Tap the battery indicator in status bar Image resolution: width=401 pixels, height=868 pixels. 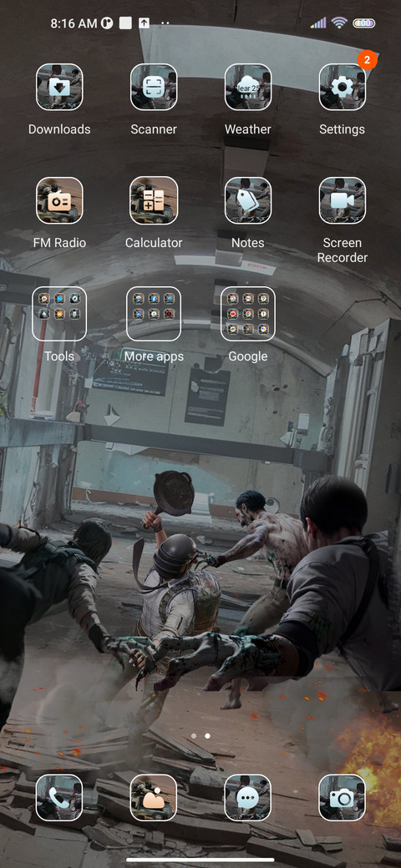coord(364,23)
